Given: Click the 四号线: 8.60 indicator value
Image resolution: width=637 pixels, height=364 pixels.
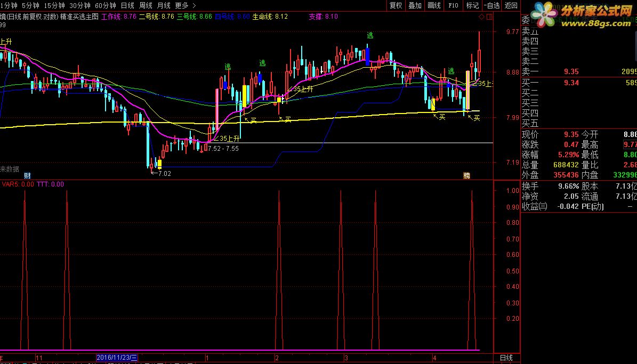Looking at the screenshot, I should tap(232, 17).
